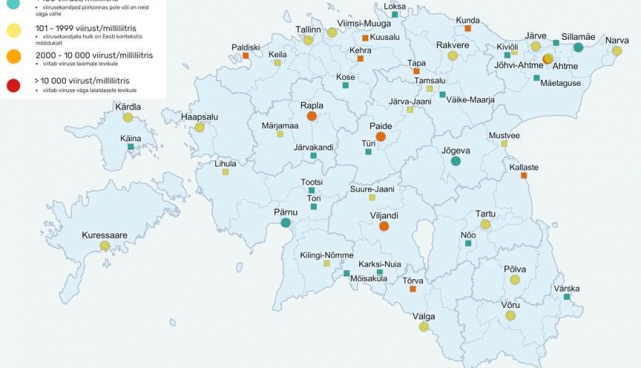Click the Haapsalu yellow circle marker
The width and height of the screenshot is (641, 368).
tap(199, 128)
